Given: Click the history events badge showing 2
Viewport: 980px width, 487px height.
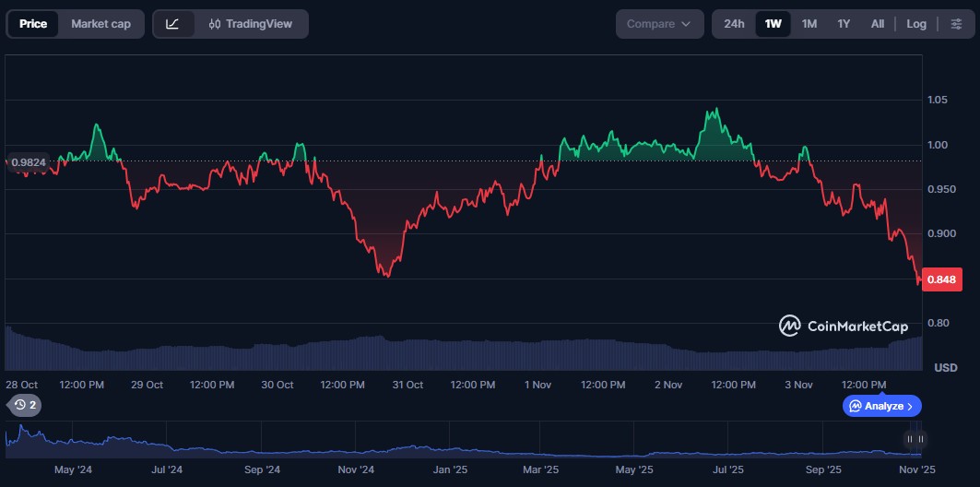Looking at the screenshot, I should [x=25, y=405].
